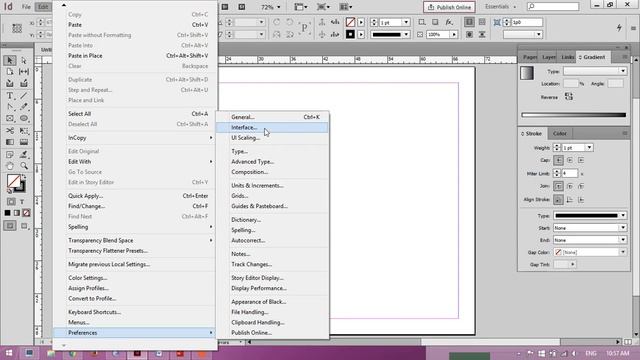Screen dimensions: 640x360
Task: Choose Paste in Place menu item
Action: tap(135, 56)
